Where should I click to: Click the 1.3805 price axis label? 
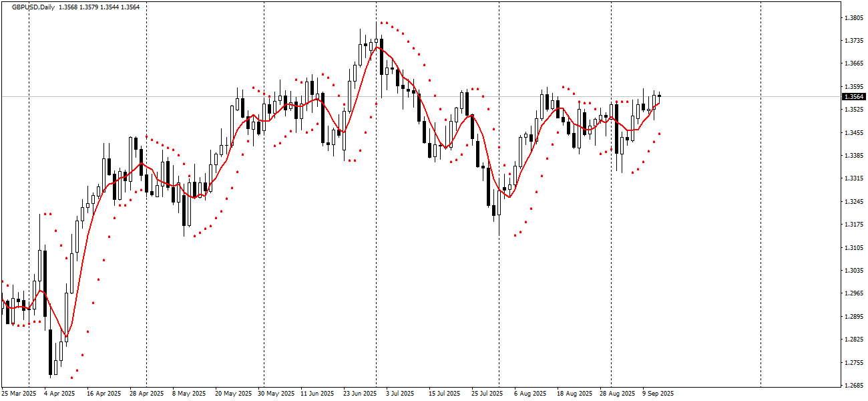click(853, 17)
